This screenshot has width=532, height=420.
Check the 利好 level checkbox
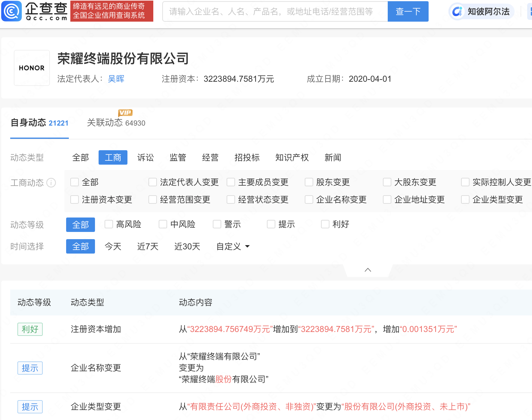pos(325,224)
